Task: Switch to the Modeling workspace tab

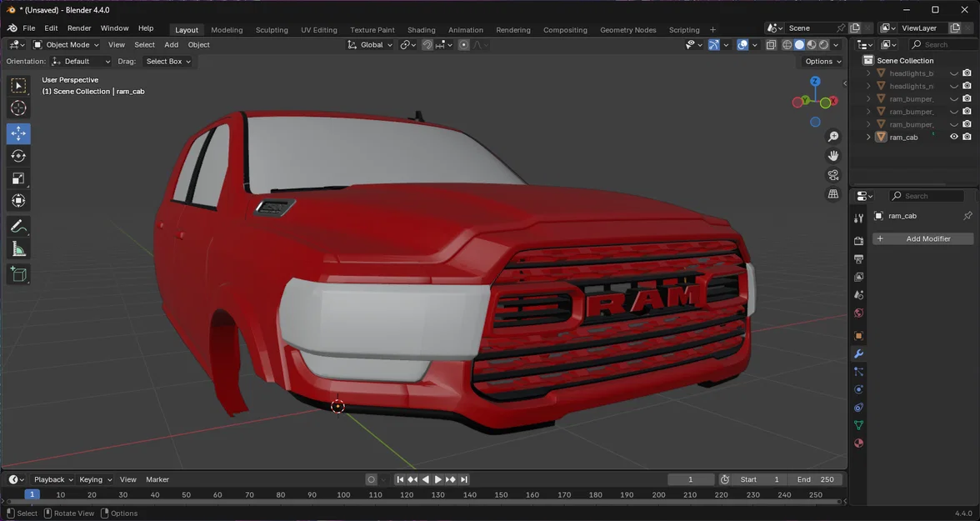Action: [227, 30]
